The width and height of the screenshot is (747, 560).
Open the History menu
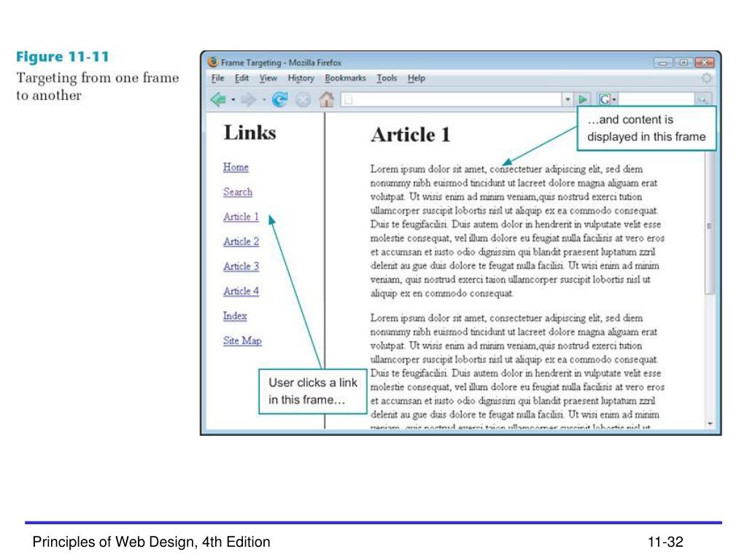pyautogui.click(x=301, y=78)
